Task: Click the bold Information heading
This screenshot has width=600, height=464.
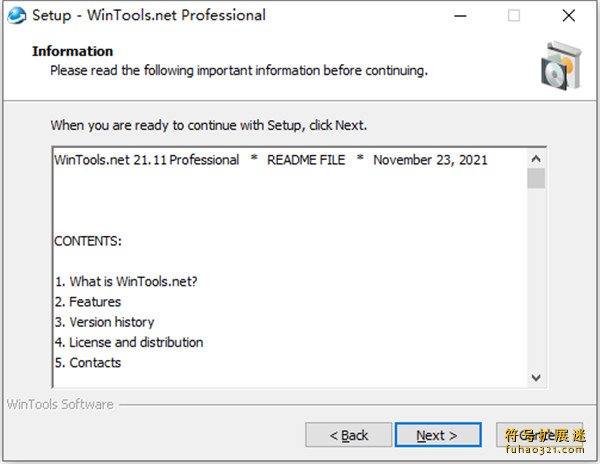Action: pos(72,51)
